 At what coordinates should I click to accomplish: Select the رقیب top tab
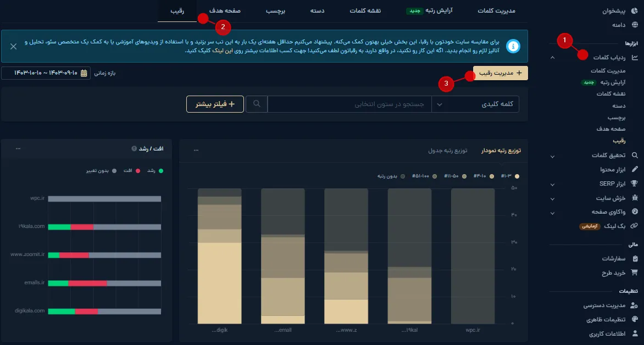(177, 10)
